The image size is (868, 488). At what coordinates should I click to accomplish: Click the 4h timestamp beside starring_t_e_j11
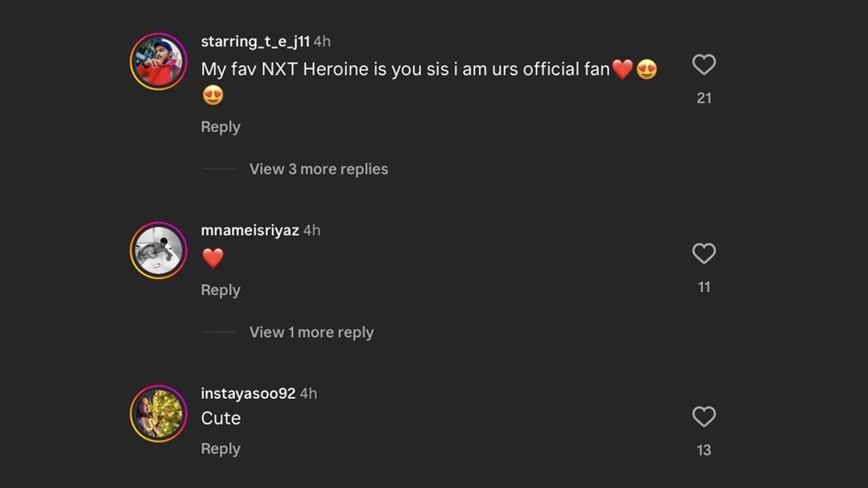pos(322,42)
